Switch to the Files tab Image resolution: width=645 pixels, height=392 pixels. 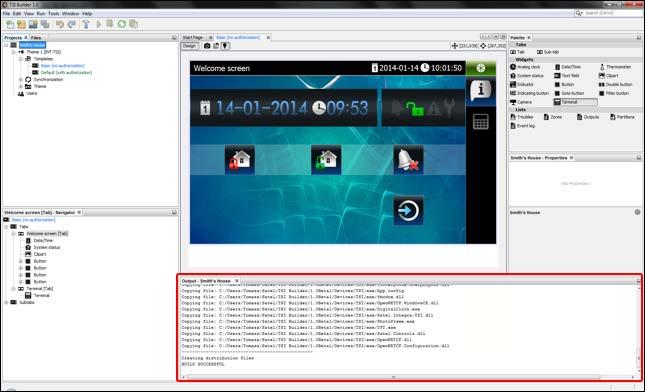pyautogui.click(x=36, y=37)
